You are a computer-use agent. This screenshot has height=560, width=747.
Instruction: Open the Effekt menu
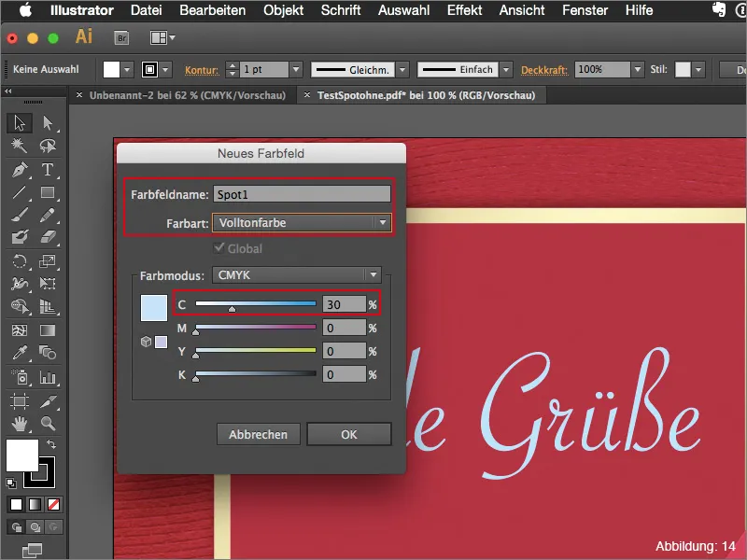pos(464,11)
